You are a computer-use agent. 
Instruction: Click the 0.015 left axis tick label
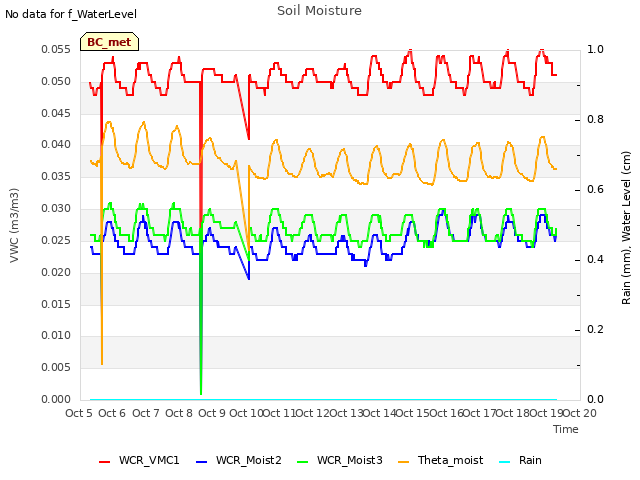point(56,304)
